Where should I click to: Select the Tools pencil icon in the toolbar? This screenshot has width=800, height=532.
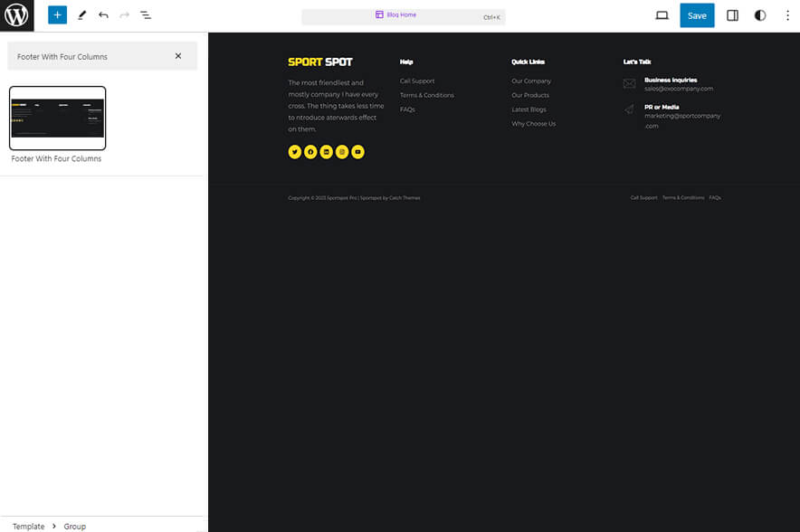pos(81,14)
